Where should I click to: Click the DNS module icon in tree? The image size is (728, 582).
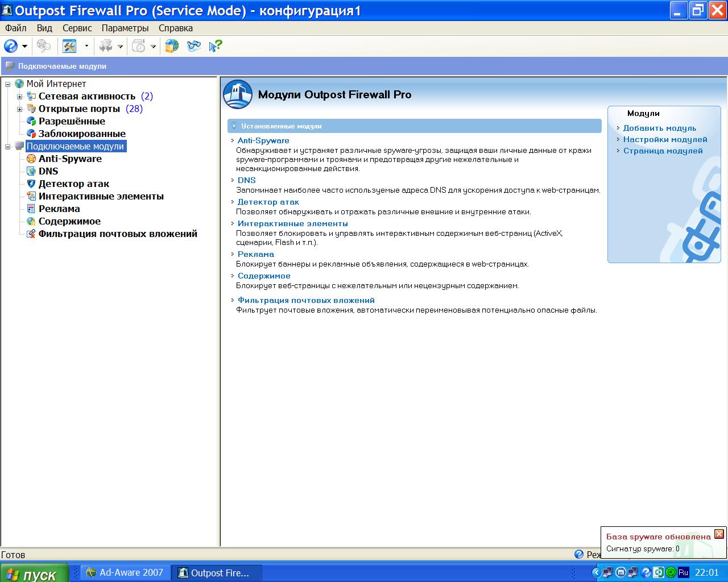pyautogui.click(x=31, y=171)
